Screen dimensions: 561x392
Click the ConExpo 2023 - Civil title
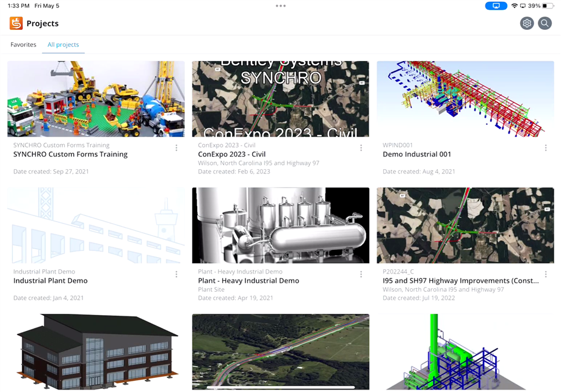(232, 154)
